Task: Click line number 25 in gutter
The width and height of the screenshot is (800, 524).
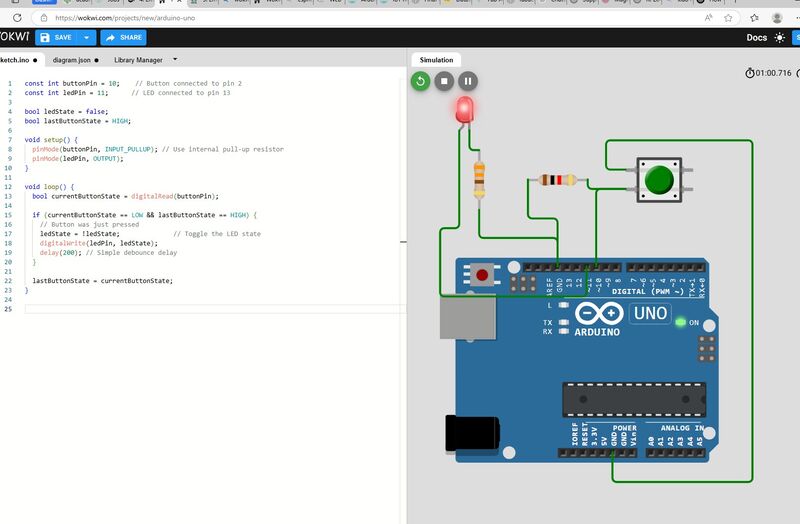Action: click(8, 309)
